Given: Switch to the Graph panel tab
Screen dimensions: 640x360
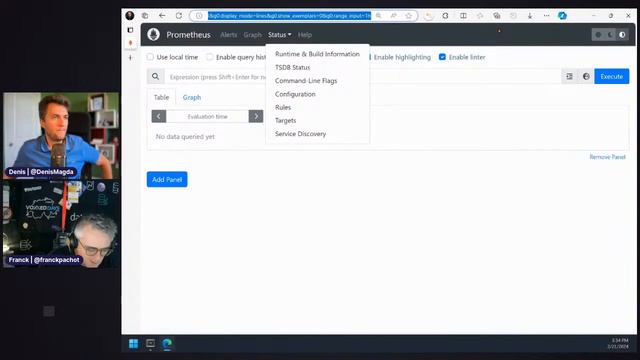Looking at the screenshot, I should [192, 97].
